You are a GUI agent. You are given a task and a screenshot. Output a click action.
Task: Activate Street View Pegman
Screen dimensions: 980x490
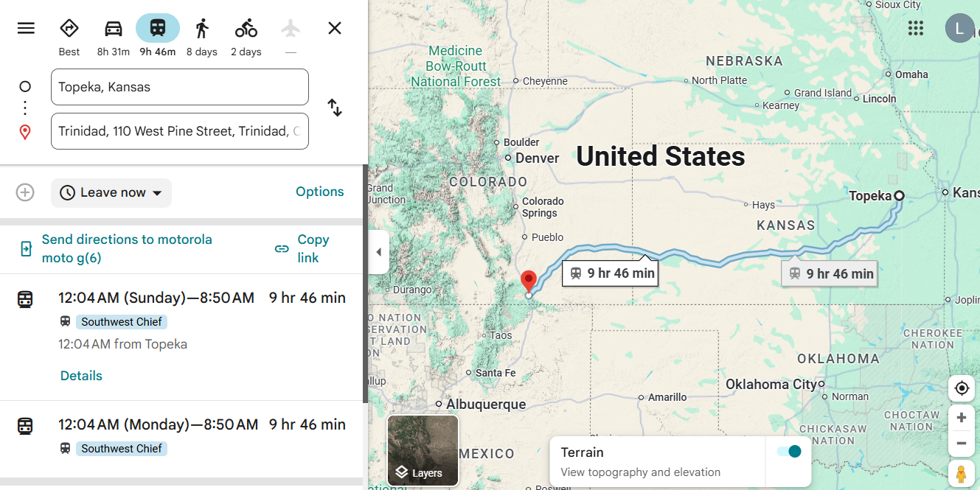click(x=962, y=474)
